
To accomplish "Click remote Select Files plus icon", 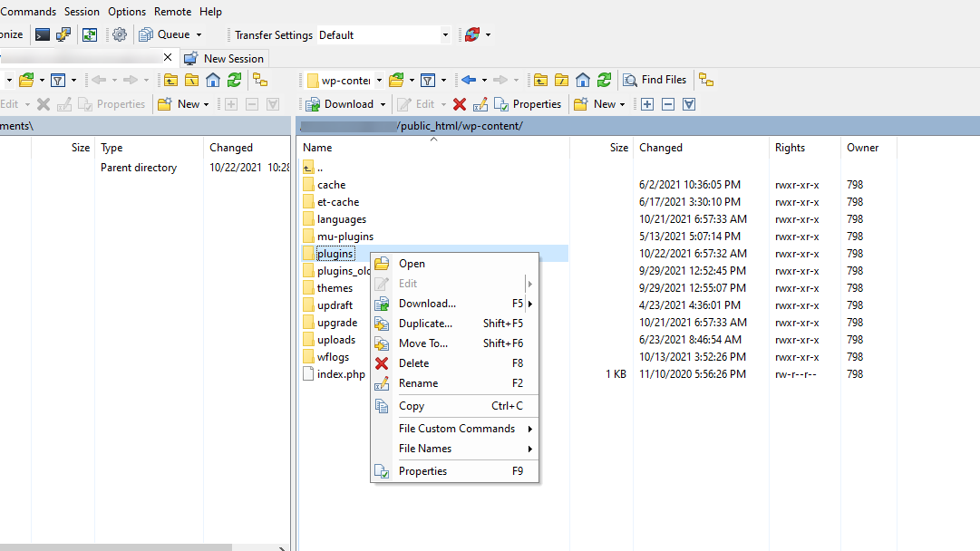I will (647, 104).
